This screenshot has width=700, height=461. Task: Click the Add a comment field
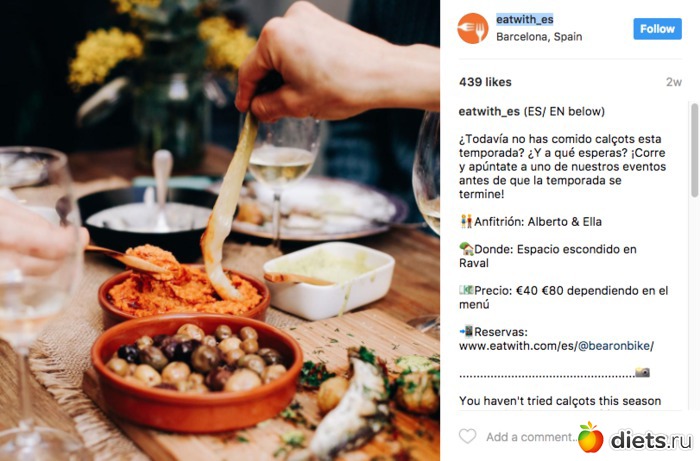[530, 437]
